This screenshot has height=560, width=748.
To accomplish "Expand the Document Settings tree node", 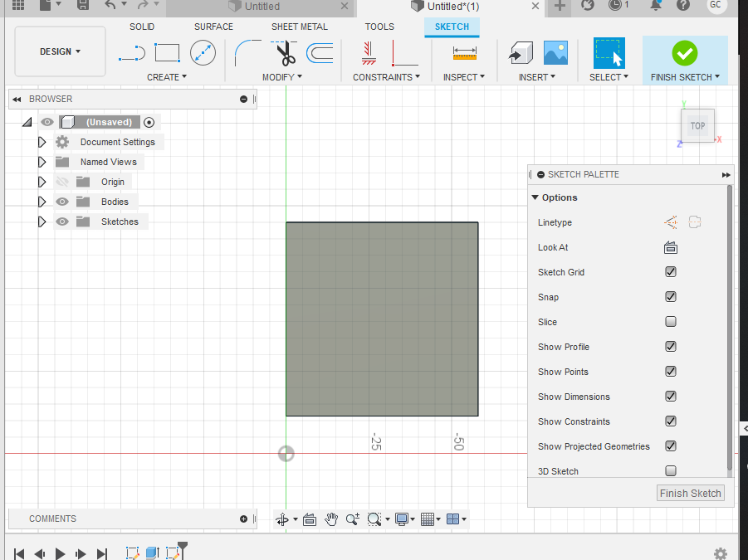I will click(42, 142).
